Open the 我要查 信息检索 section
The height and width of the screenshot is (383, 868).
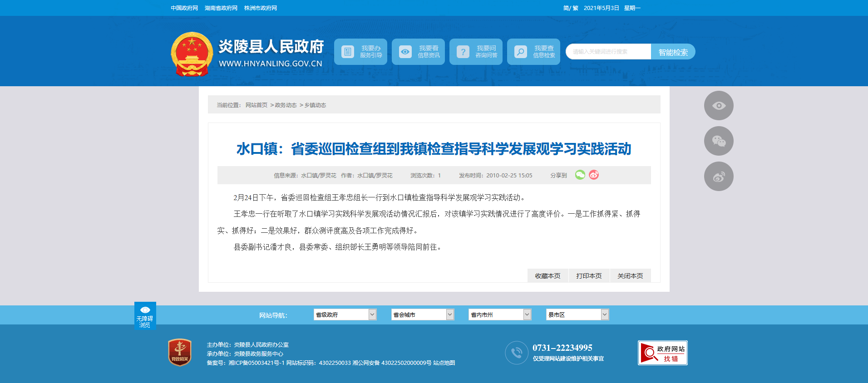click(x=533, y=52)
